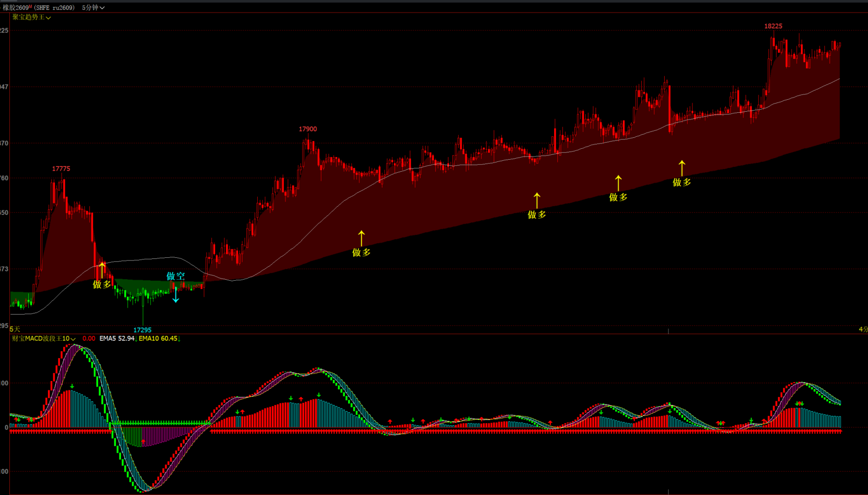Click the red 0.00 MACD value

click(x=89, y=339)
